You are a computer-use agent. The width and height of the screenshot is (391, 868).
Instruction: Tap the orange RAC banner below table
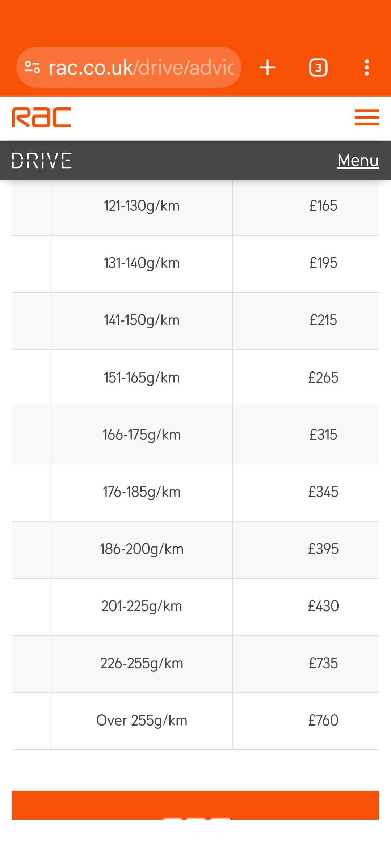click(x=195, y=805)
